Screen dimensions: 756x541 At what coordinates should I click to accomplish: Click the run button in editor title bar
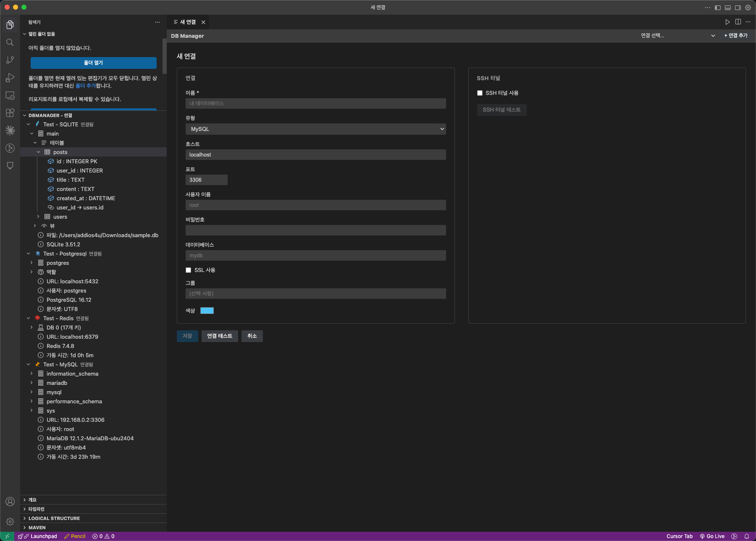tap(727, 22)
